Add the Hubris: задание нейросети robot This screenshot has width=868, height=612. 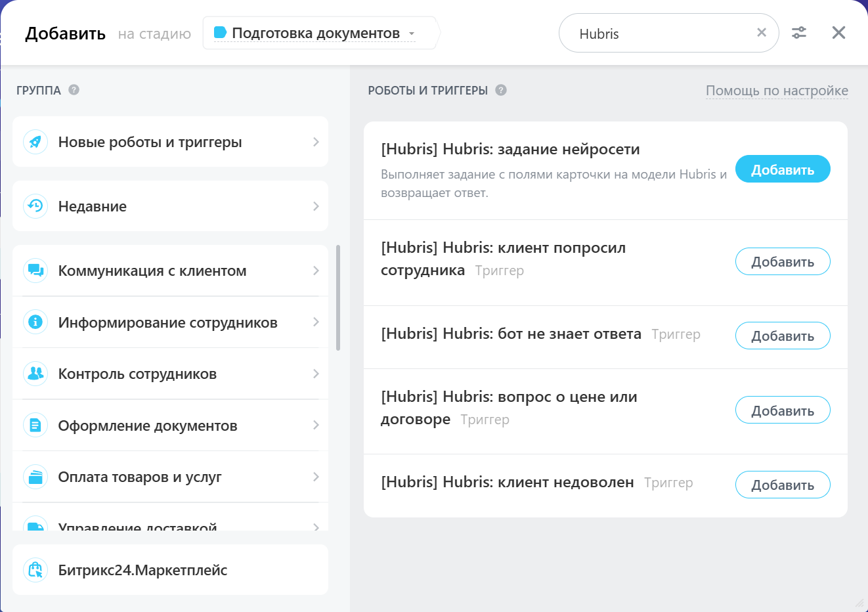point(783,169)
